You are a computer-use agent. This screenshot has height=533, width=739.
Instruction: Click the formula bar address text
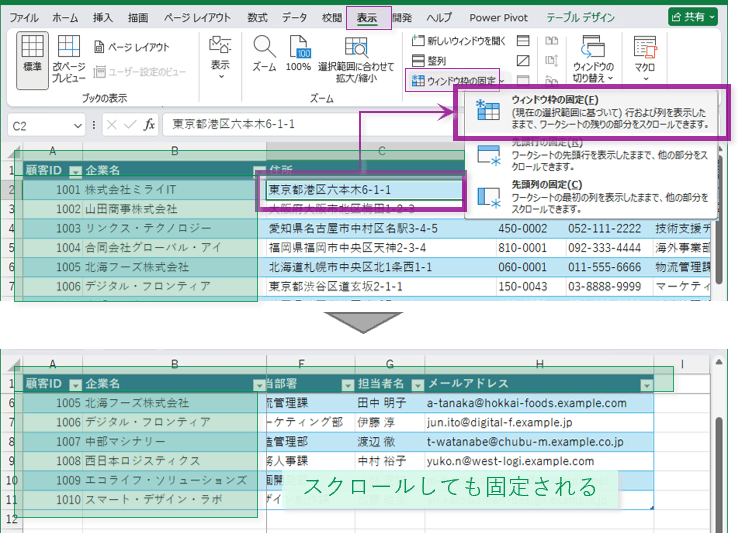tap(233, 124)
